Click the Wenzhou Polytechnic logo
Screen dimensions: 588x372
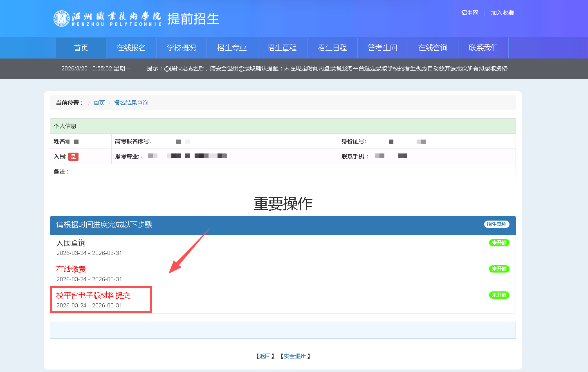coord(108,19)
